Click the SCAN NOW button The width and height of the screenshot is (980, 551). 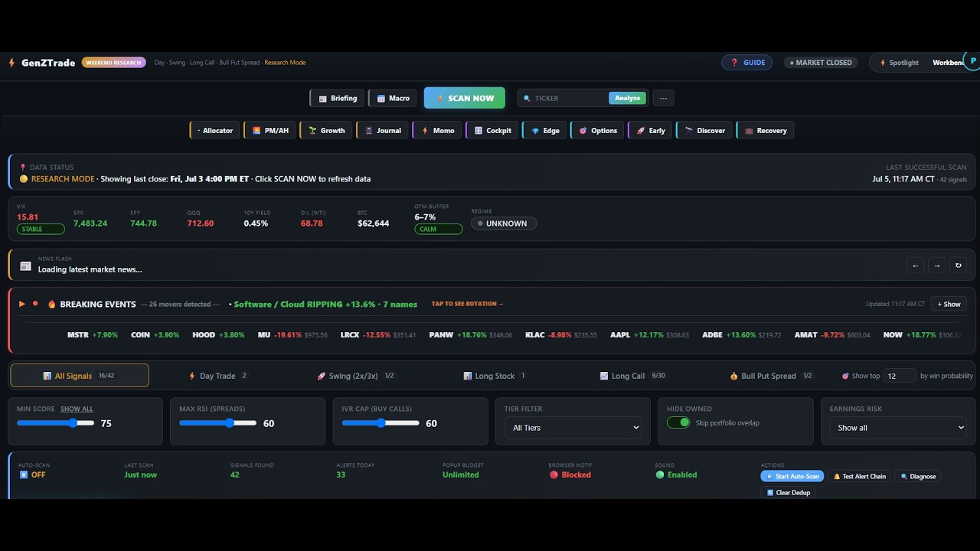click(465, 98)
